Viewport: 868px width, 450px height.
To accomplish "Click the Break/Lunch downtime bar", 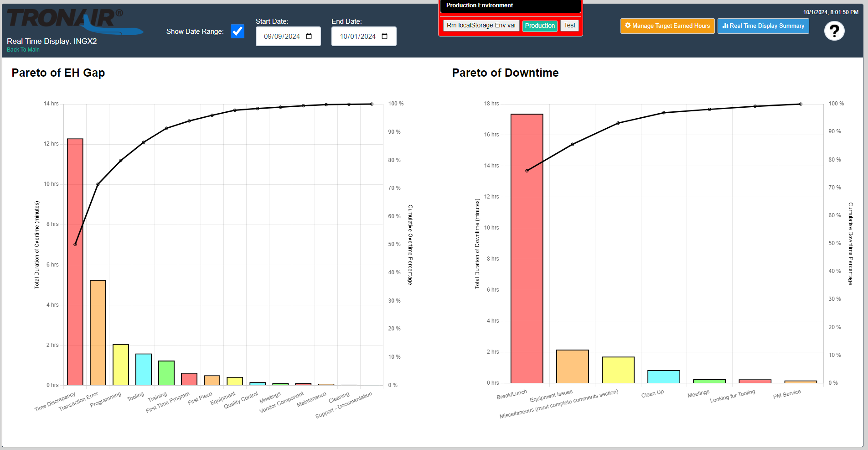I will (x=527, y=248).
